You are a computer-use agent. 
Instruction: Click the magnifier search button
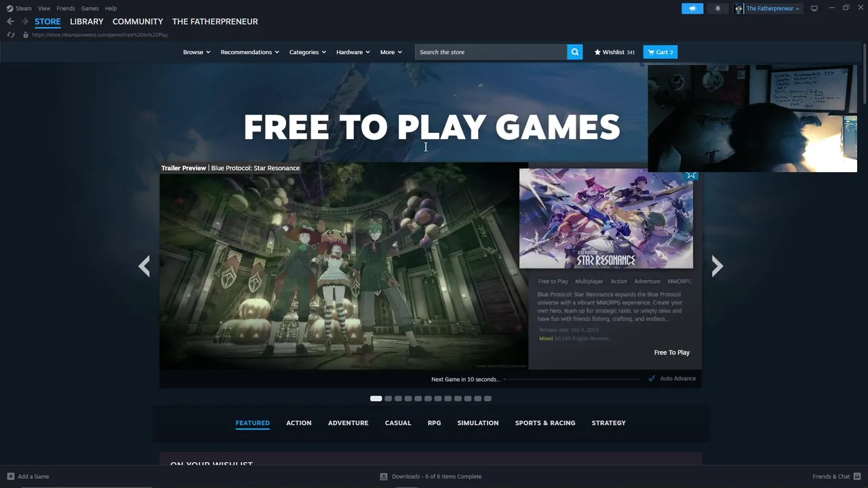click(x=575, y=52)
